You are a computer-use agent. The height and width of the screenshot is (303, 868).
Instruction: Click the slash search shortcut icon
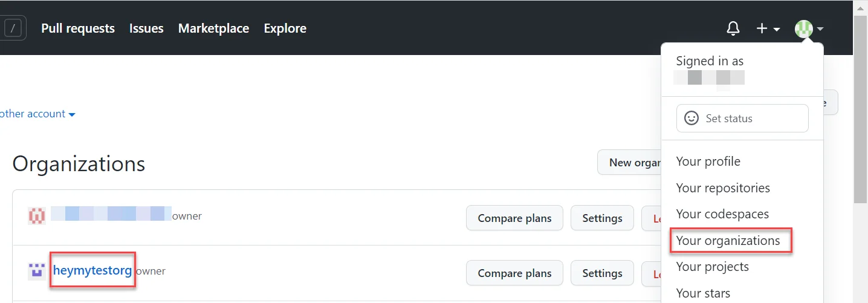(x=15, y=28)
